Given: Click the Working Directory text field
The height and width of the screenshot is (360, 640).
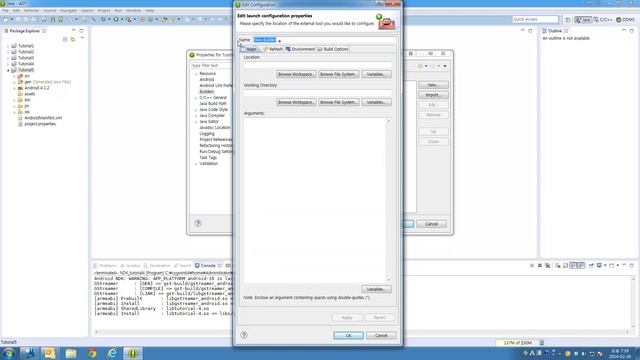Looking at the screenshot, I should (318, 93).
